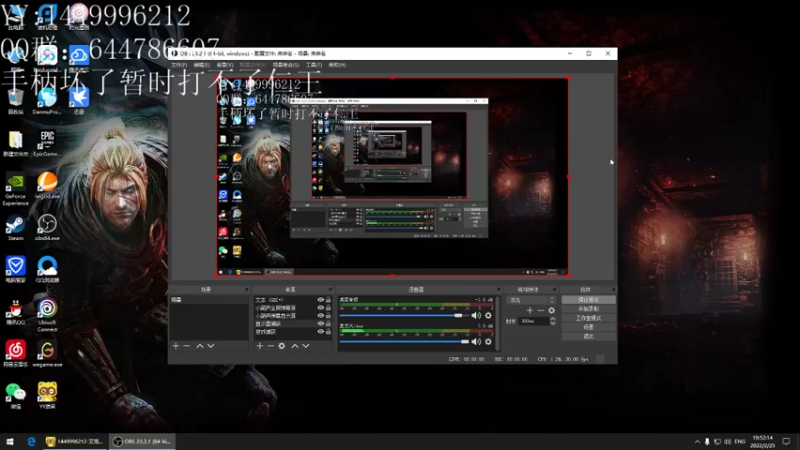Pop out the Audio Mixer dock panel

click(498, 289)
